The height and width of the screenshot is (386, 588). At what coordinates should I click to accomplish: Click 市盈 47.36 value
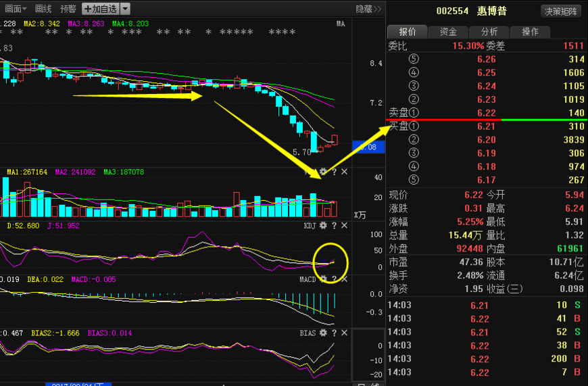pos(471,262)
